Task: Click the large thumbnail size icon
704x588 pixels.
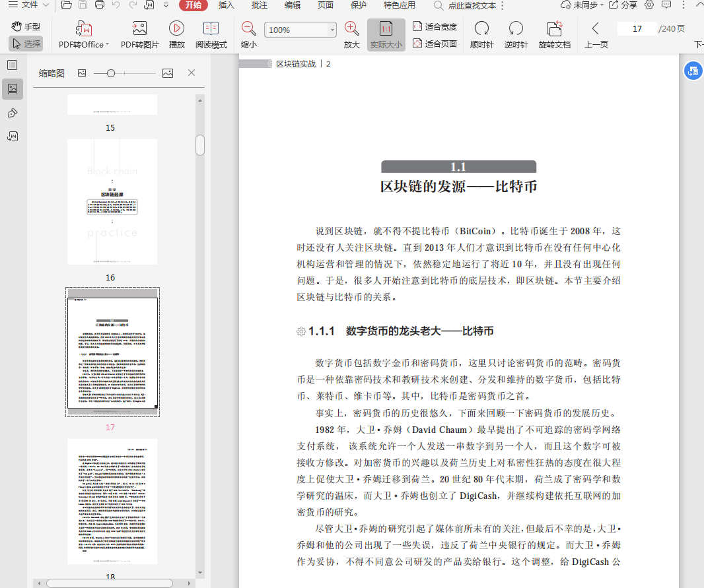Action: [168, 73]
